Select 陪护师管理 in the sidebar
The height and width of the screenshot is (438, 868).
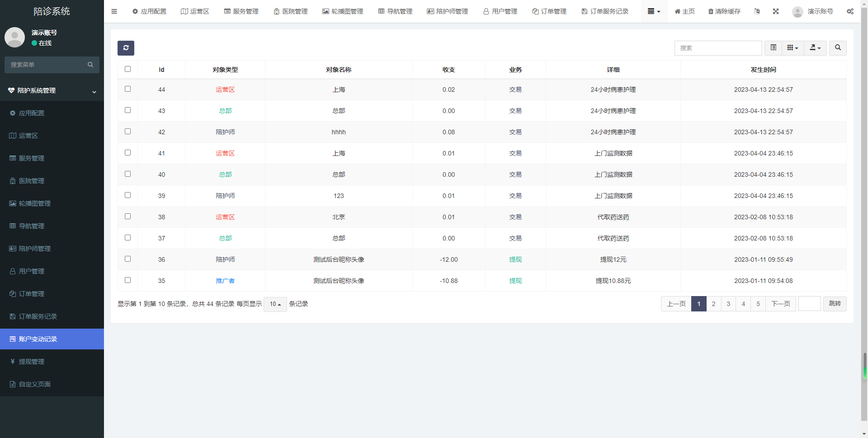(x=52, y=249)
